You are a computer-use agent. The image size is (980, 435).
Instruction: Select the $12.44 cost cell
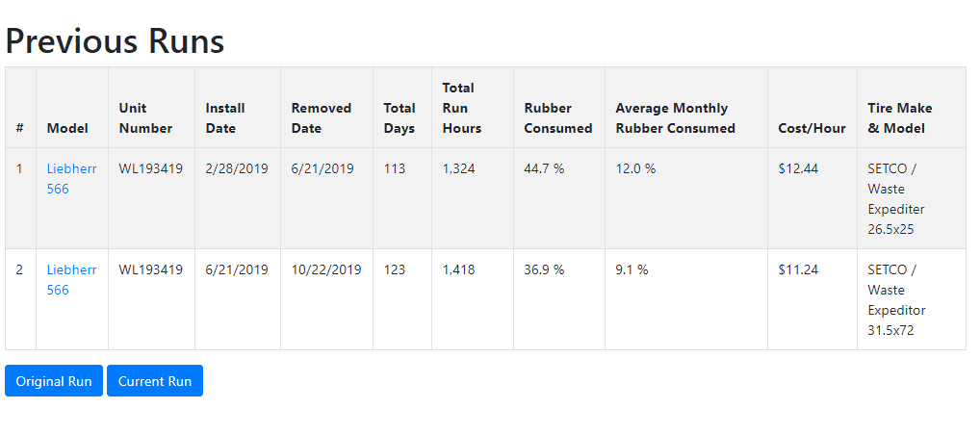pyautogui.click(x=798, y=168)
